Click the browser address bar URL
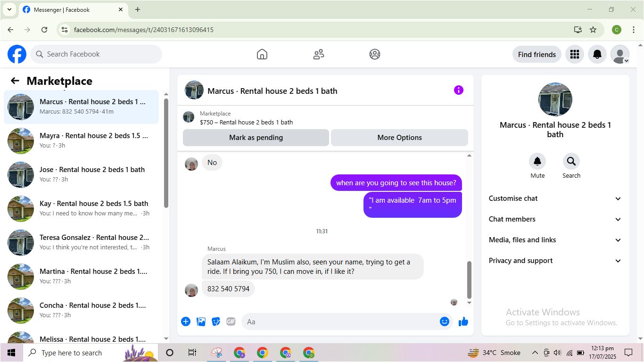 [x=144, y=30]
